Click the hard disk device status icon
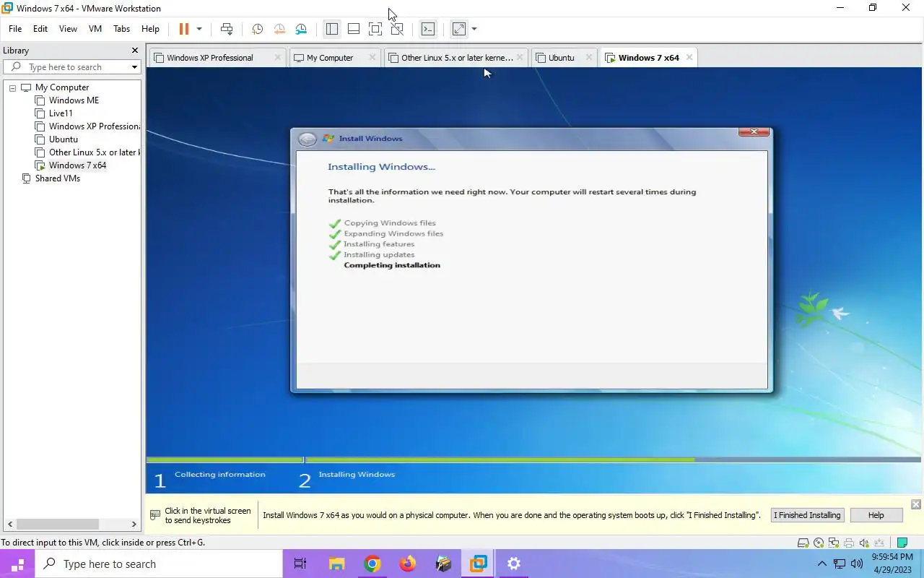Viewport: 924px width, 578px height. 803,543
